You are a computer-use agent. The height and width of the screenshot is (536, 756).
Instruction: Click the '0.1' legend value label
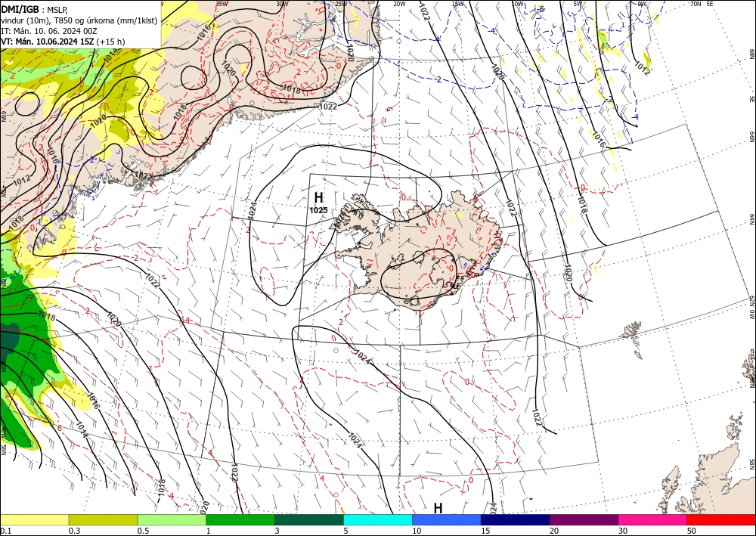pyautogui.click(x=5, y=531)
